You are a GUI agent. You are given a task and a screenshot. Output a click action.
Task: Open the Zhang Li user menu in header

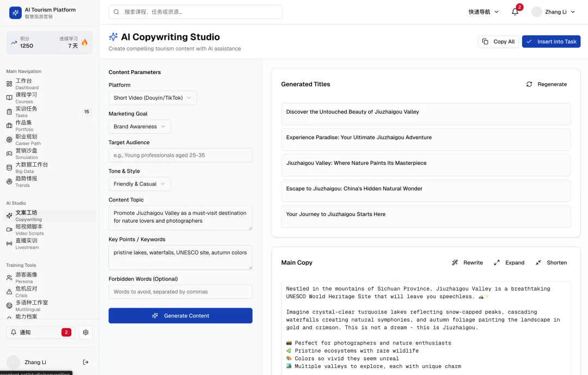pyautogui.click(x=554, y=11)
